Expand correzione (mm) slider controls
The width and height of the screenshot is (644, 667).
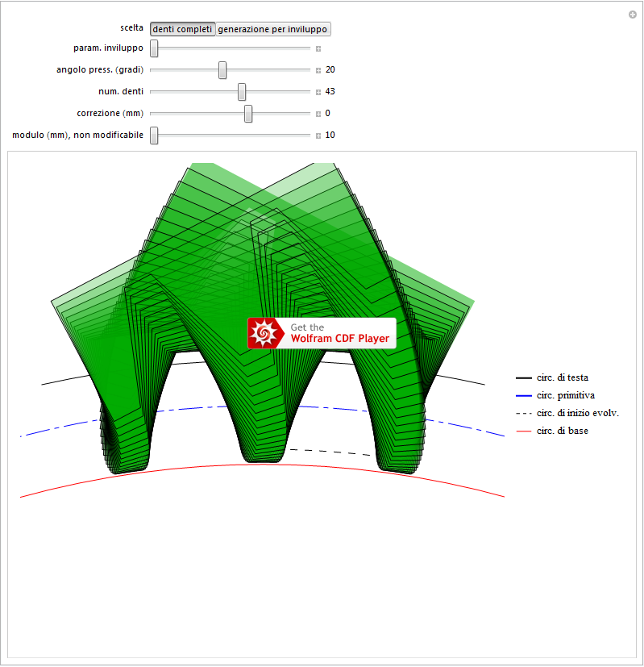click(x=318, y=114)
